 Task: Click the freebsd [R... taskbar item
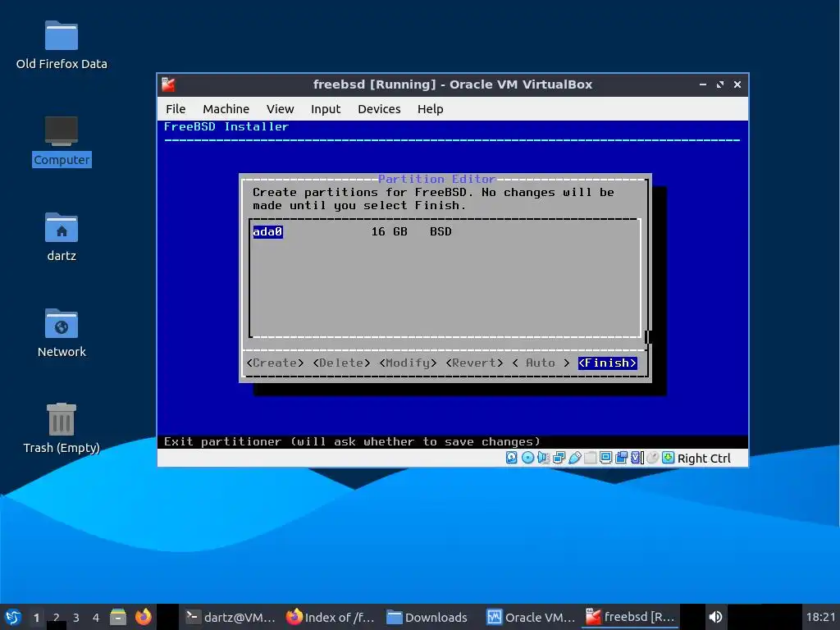(x=630, y=617)
